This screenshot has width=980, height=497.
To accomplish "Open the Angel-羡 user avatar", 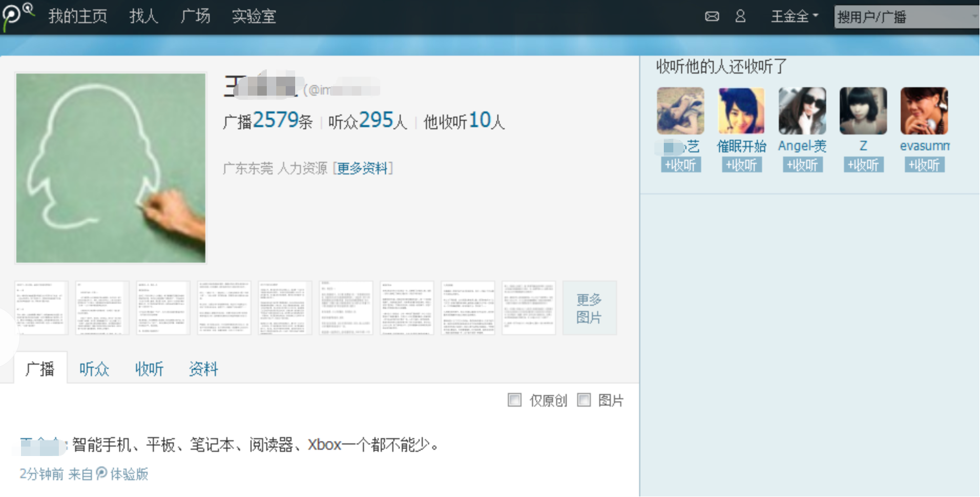I will pyautogui.click(x=802, y=111).
